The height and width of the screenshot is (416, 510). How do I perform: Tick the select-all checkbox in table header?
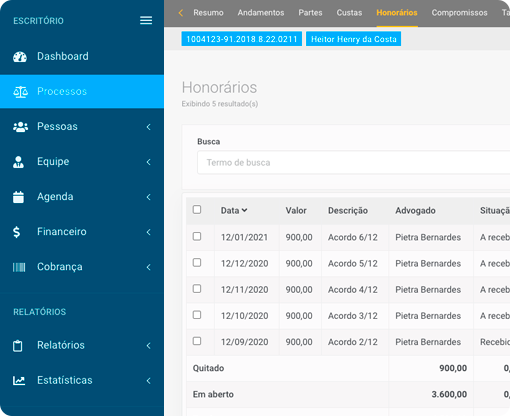(x=197, y=210)
